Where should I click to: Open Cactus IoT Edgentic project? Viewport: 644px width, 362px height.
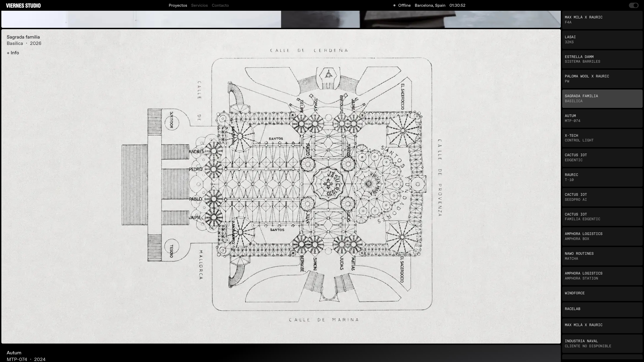[602, 158]
